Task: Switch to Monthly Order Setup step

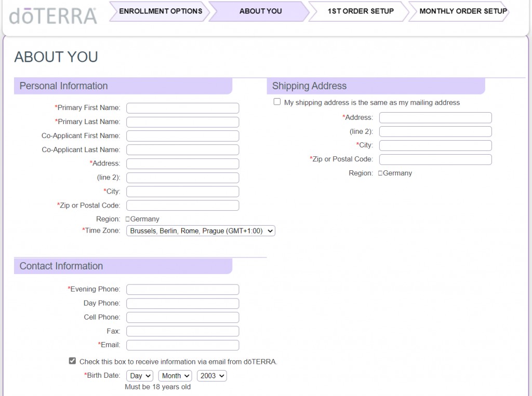Action: (x=462, y=11)
